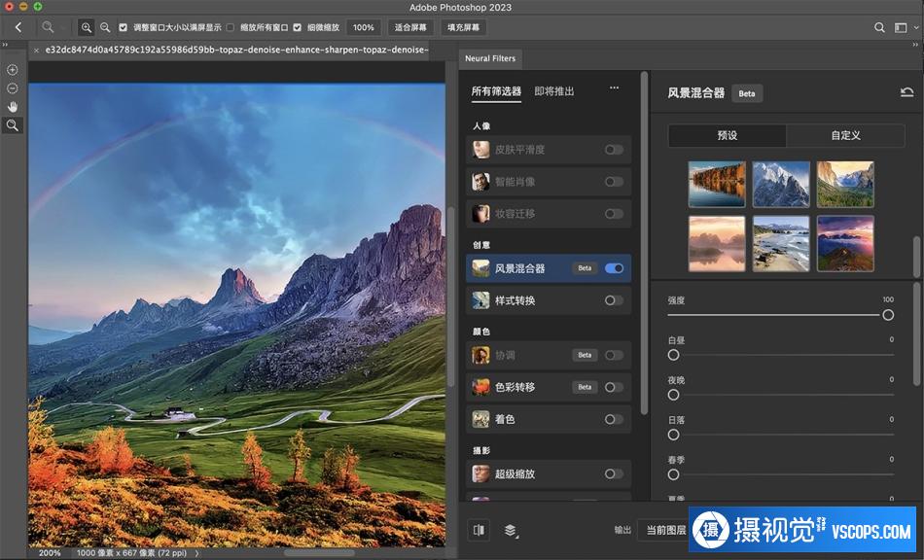
Task: Click the 填充屏幕 button
Action: tap(463, 27)
